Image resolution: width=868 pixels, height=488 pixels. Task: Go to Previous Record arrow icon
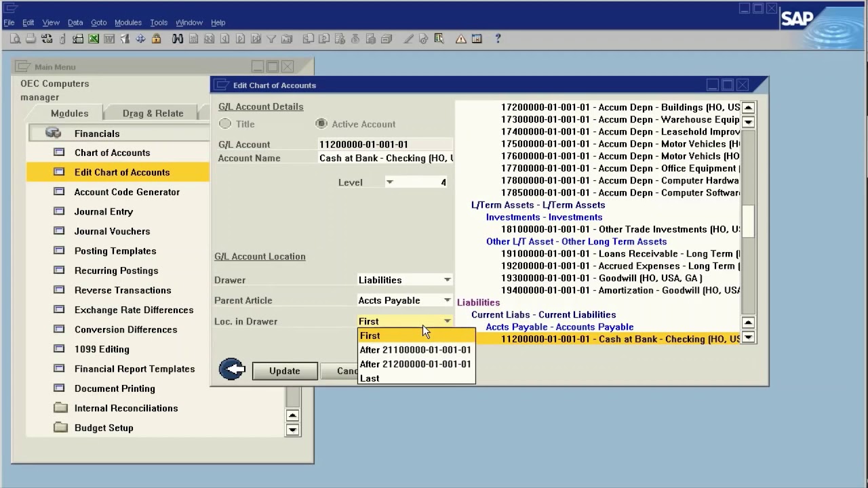tap(224, 39)
